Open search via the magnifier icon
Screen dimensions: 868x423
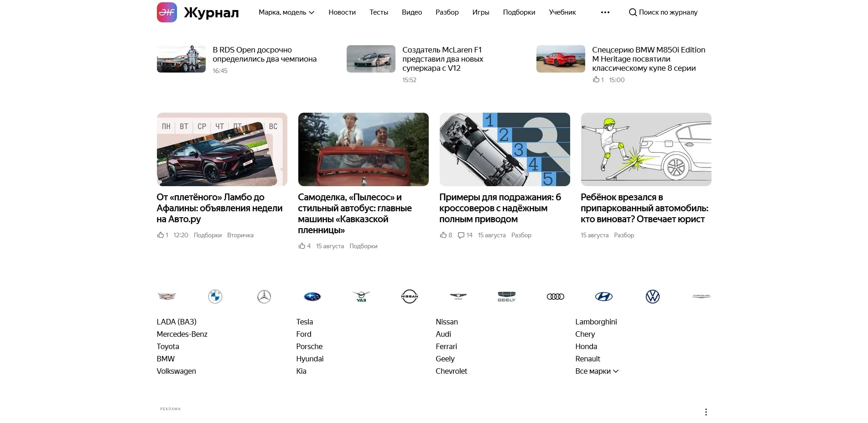point(633,12)
